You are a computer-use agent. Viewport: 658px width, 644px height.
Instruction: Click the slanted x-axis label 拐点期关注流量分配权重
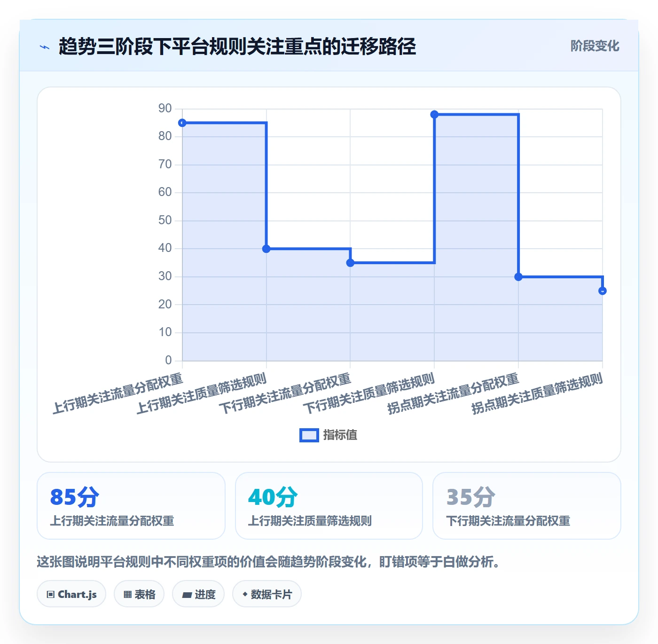tap(453, 393)
